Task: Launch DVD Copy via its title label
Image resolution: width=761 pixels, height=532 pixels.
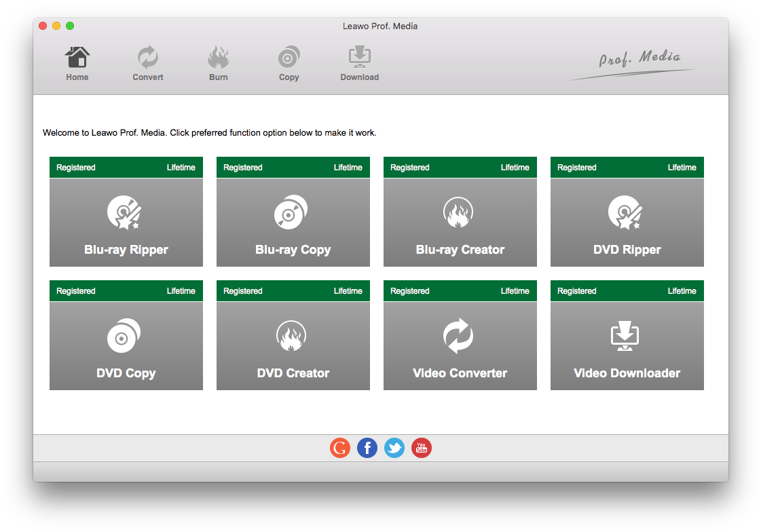Action: [126, 373]
